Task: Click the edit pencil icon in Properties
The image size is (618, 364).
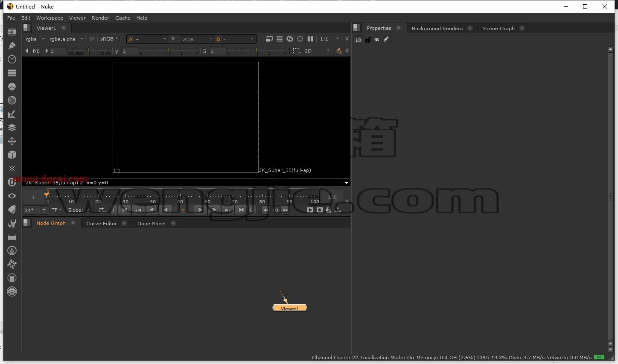Action: point(386,40)
